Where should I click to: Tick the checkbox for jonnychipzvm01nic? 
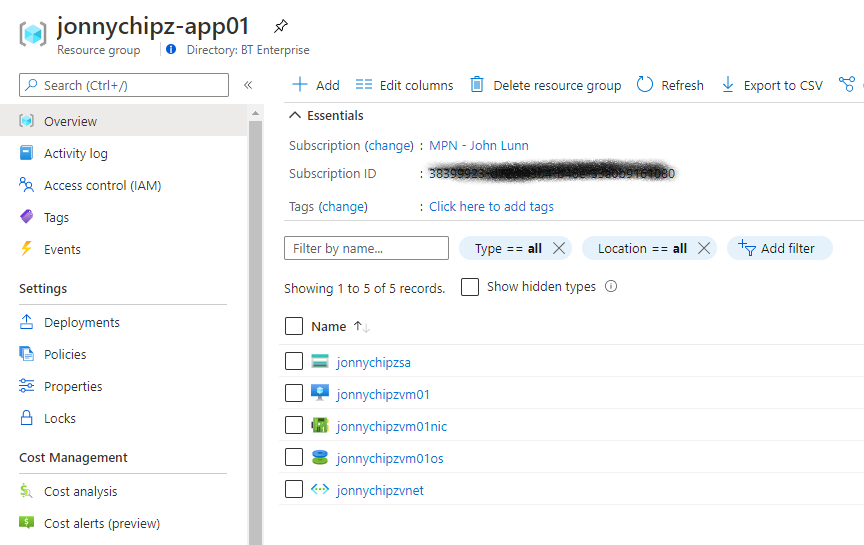[293, 426]
